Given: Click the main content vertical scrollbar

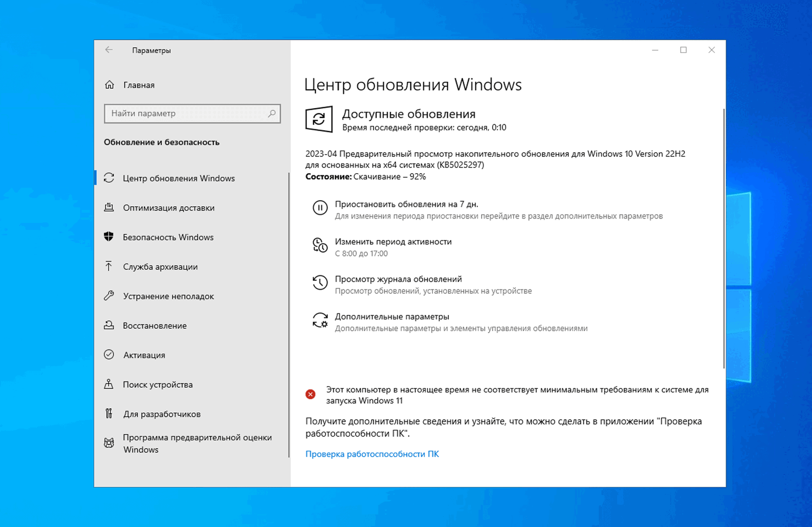Looking at the screenshot, I should click(x=723, y=238).
